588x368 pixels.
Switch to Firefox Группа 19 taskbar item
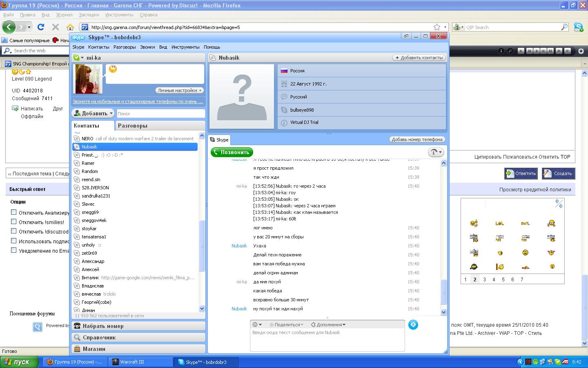tap(75, 362)
